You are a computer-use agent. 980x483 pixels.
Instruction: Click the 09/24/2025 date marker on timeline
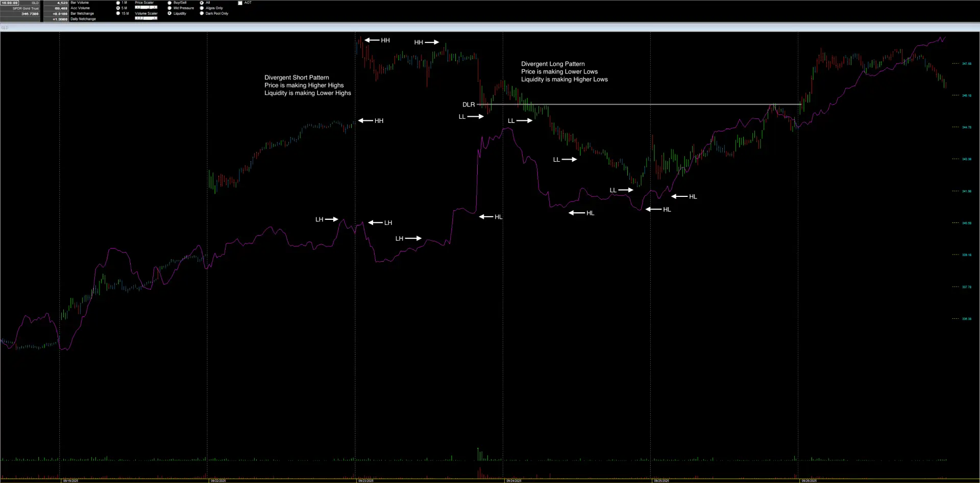[x=513, y=480]
